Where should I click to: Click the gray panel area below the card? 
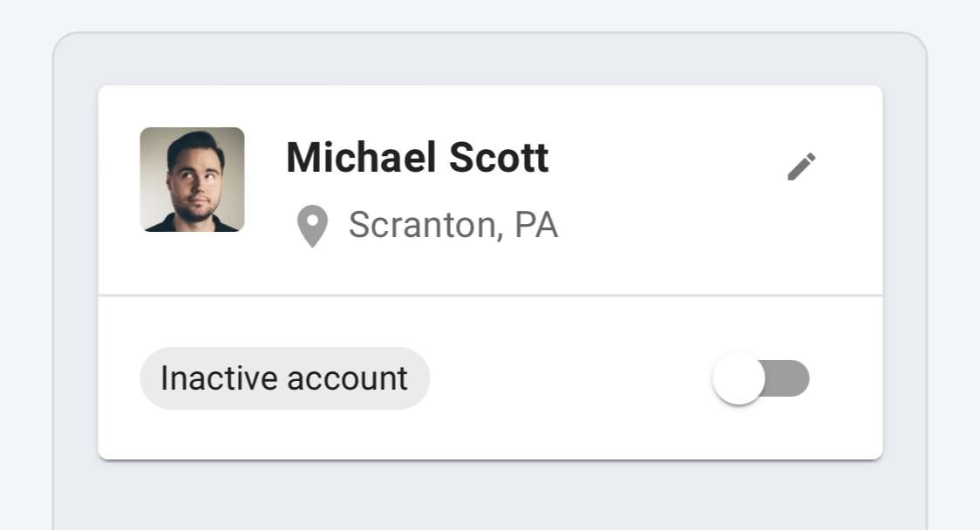pos(490,495)
